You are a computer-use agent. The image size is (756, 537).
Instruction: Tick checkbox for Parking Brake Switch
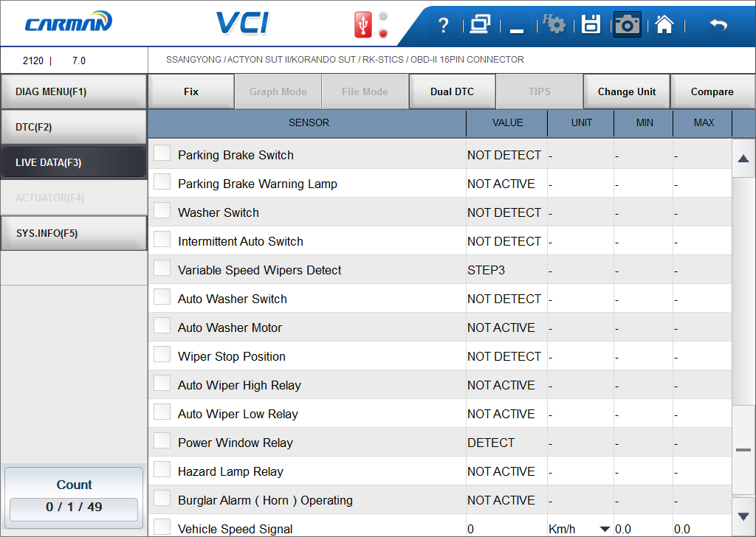pos(162,153)
